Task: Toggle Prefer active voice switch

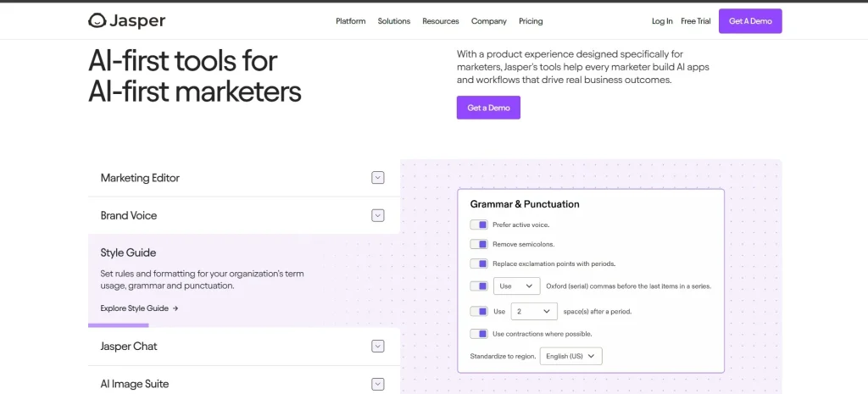Action: coord(479,225)
